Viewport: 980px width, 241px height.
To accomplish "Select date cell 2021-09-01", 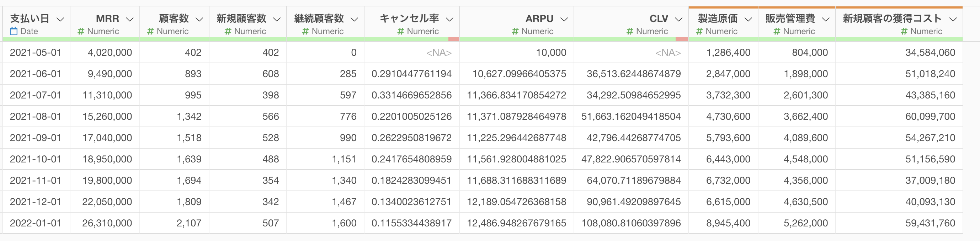I will click(36, 138).
